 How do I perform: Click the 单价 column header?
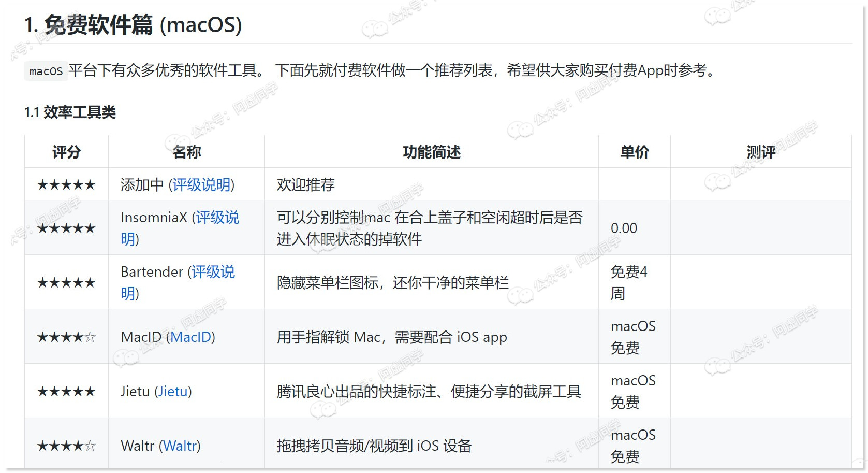(x=635, y=152)
